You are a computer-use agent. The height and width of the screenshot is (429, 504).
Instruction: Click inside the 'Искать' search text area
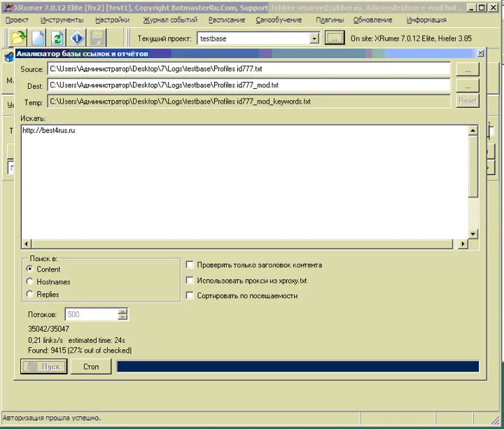pos(245,182)
